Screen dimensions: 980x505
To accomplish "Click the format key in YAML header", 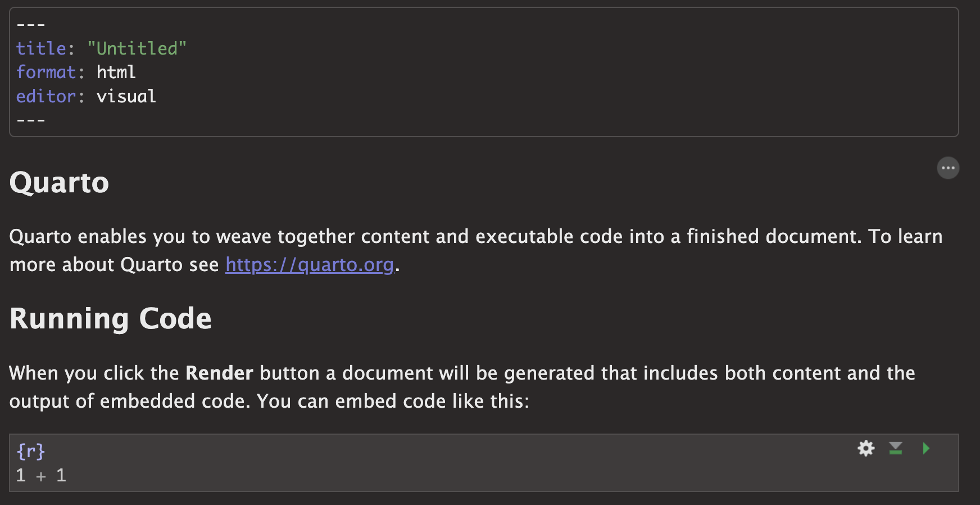I will [x=46, y=72].
